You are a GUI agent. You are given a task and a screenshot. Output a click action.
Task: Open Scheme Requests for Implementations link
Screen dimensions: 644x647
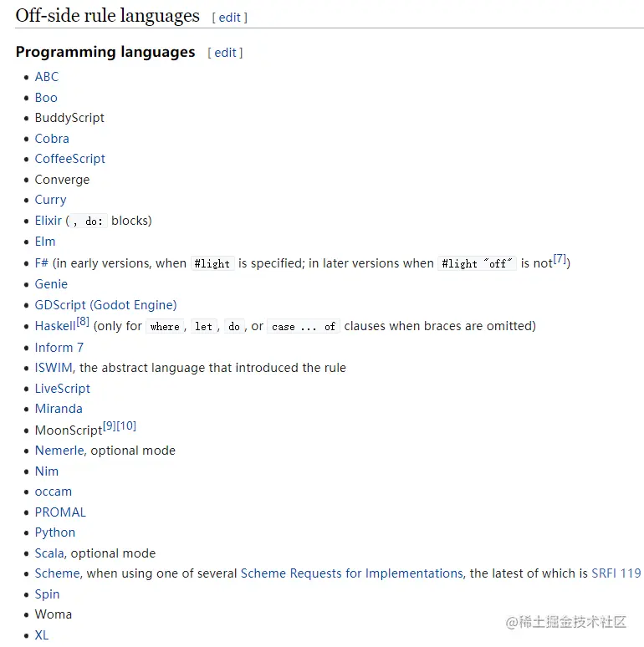pos(352,573)
